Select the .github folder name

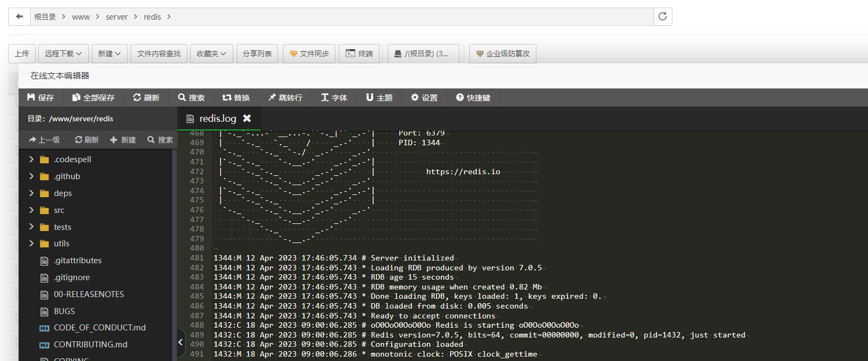[x=67, y=176]
